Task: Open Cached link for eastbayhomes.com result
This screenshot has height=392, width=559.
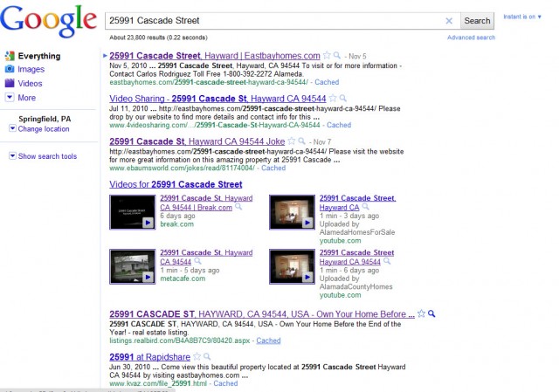Action: coord(327,82)
